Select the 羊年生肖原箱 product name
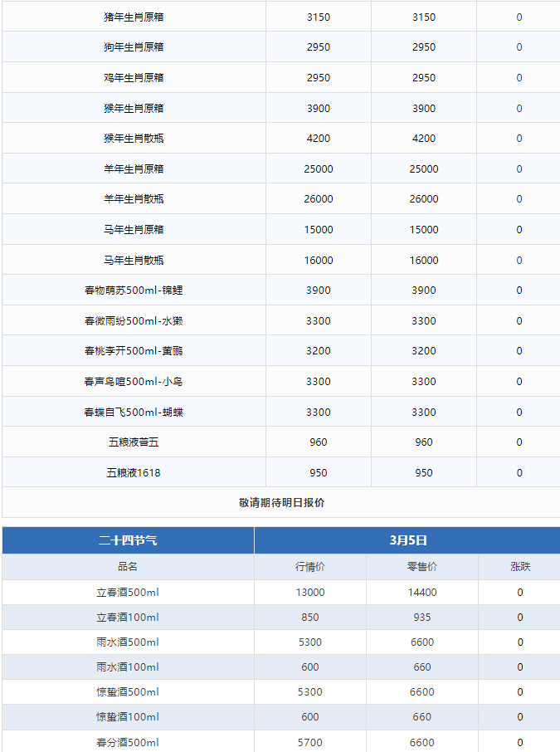Viewport: 560px width, 752px height. click(134, 168)
